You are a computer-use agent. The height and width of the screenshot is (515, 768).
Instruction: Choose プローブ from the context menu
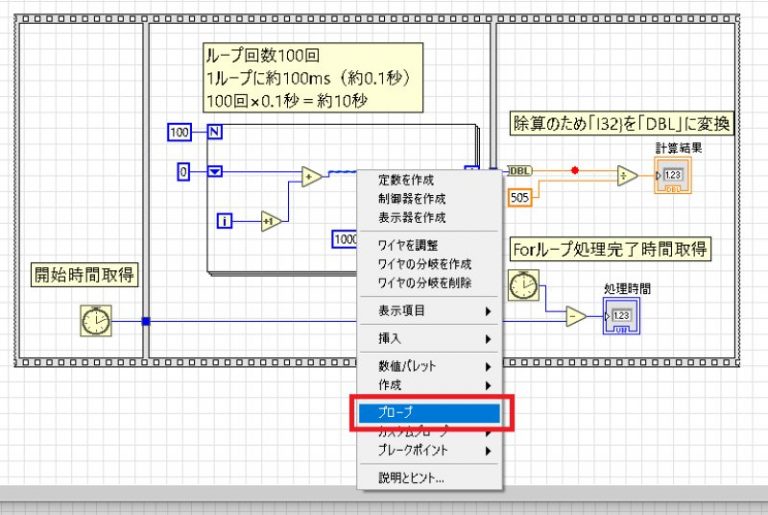[x=429, y=413]
